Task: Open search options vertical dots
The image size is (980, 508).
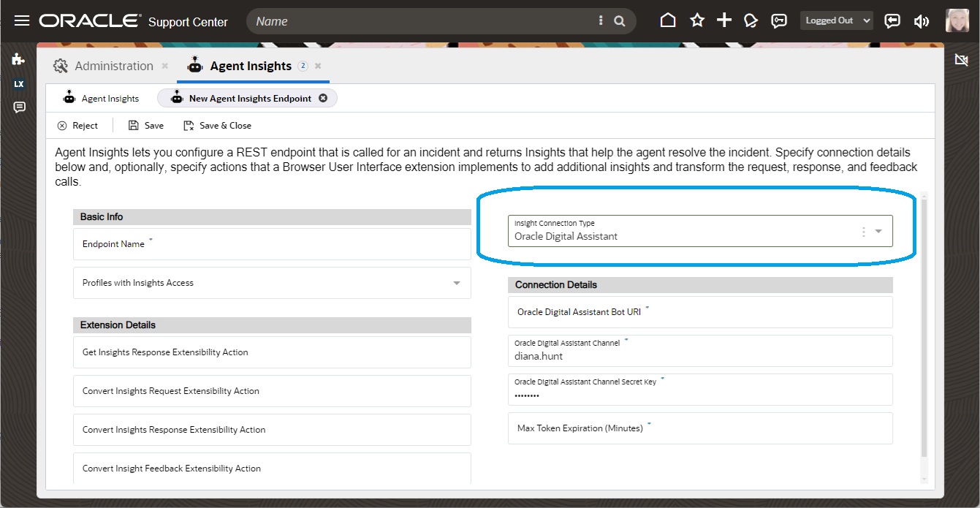Action: pyautogui.click(x=601, y=21)
